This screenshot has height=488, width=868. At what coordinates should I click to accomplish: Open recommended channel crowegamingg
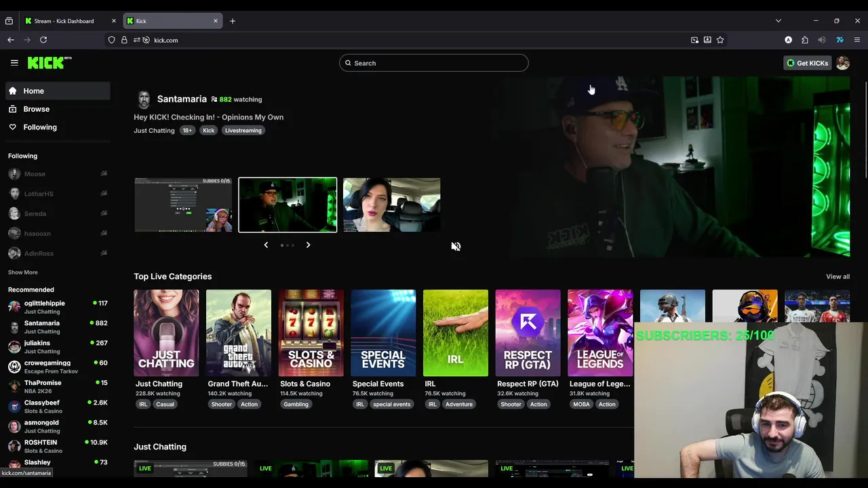[x=58, y=367]
